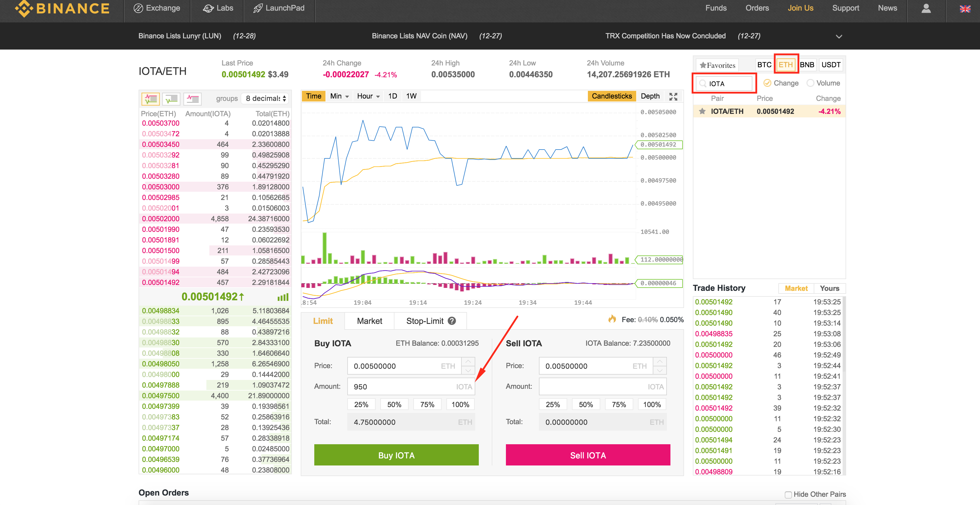
Task: Check Hide Other Pairs
Action: pos(788,494)
